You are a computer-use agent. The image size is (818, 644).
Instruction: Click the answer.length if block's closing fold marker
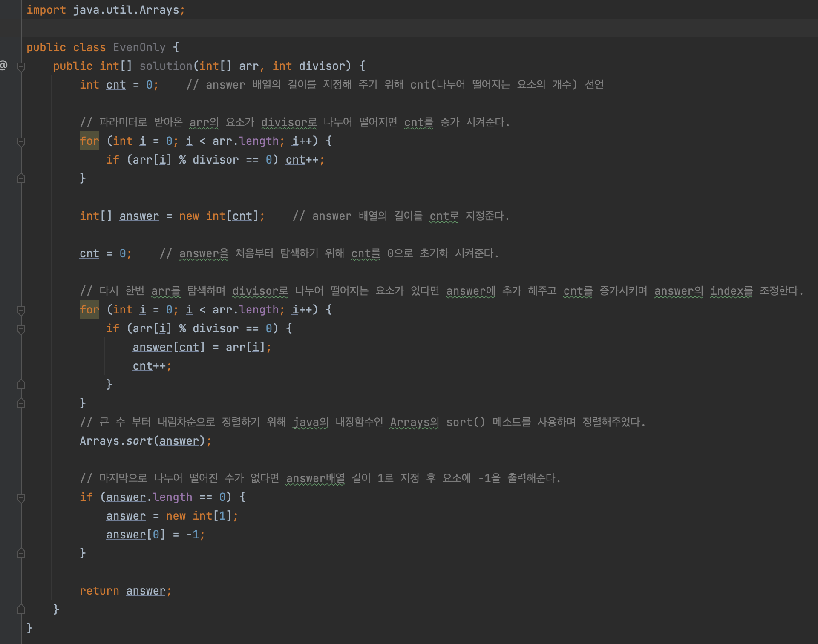click(x=21, y=553)
